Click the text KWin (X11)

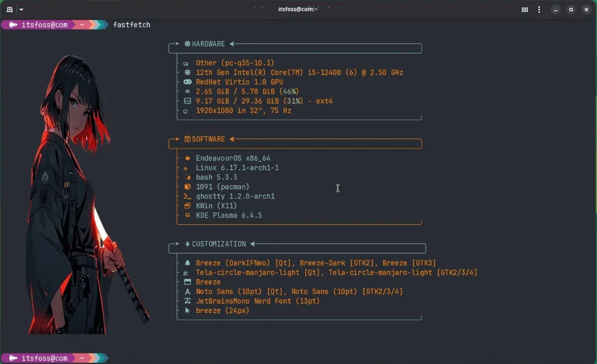pos(216,206)
